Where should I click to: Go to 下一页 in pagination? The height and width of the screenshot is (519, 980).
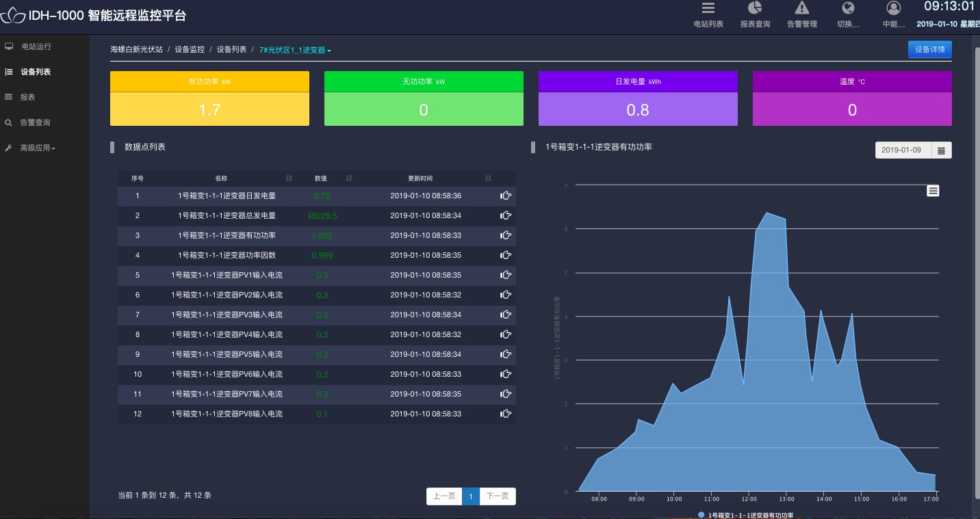[497, 496]
